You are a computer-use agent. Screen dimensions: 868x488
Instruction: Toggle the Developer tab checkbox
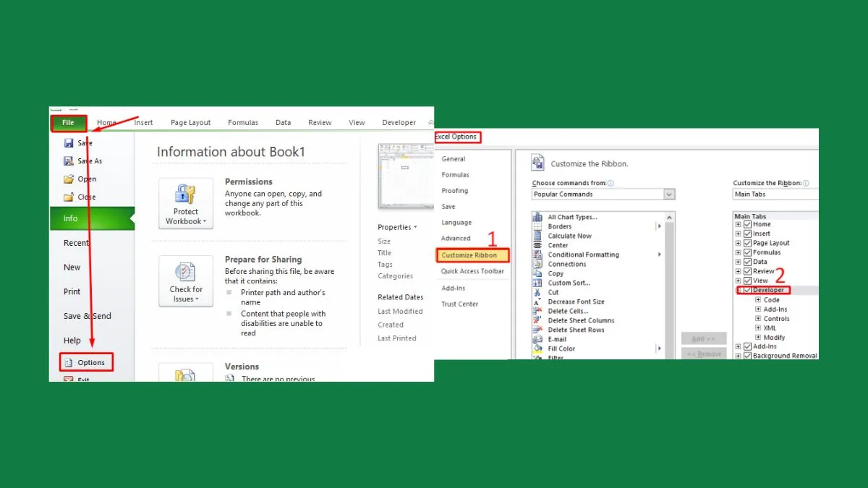click(x=748, y=290)
